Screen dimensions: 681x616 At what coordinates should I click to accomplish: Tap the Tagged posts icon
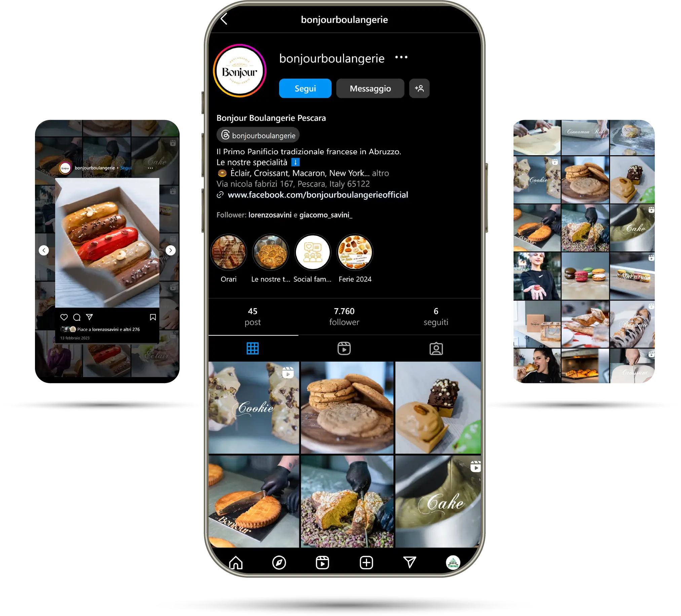(x=436, y=348)
